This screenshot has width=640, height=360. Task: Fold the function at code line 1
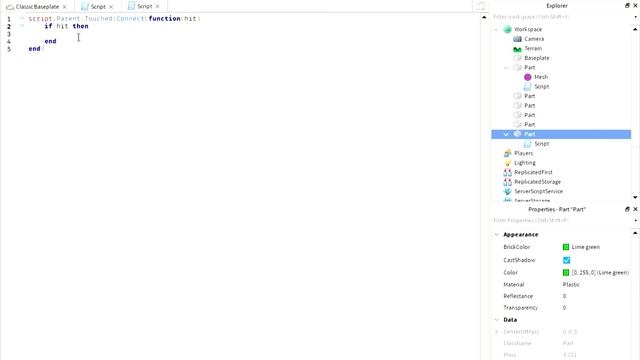point(22,18)
